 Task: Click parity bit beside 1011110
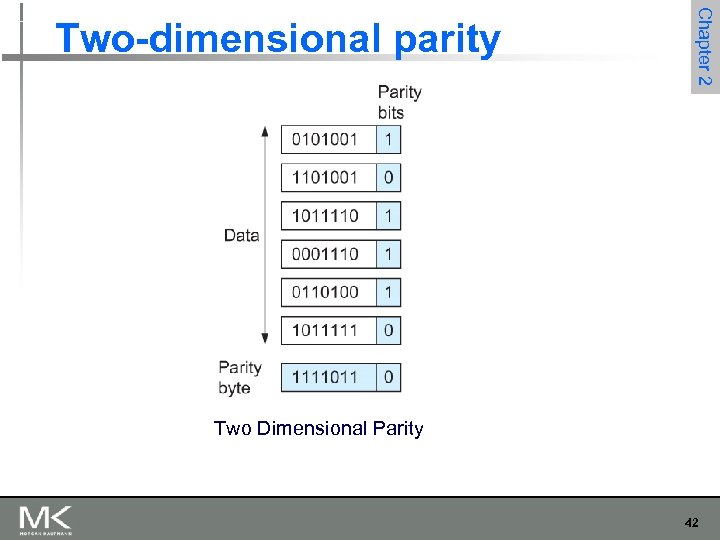pos(388,215)
